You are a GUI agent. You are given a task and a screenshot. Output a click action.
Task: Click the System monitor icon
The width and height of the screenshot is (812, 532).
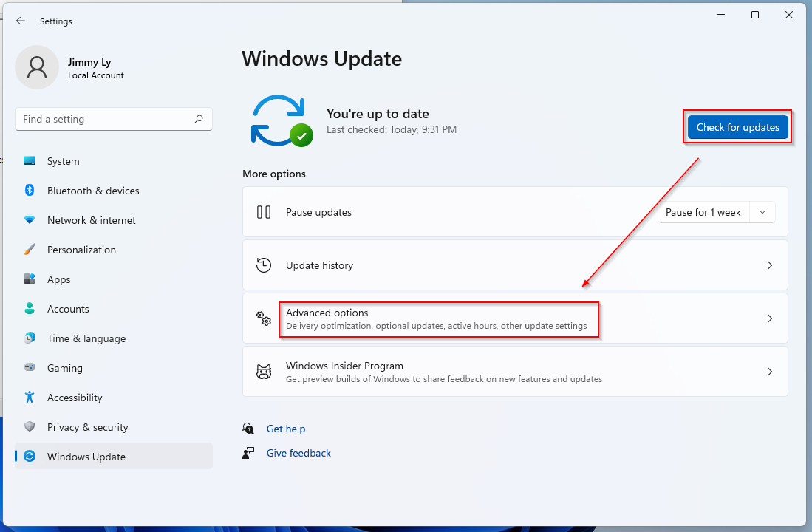pos(30,161)
